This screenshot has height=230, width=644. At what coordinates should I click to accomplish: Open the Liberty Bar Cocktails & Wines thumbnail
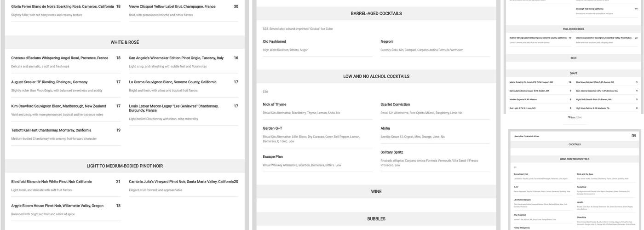(x=574, y=184)
